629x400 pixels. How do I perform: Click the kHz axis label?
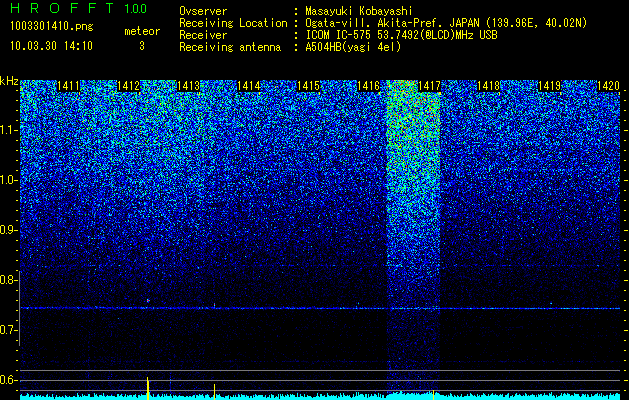pos(9,81)
